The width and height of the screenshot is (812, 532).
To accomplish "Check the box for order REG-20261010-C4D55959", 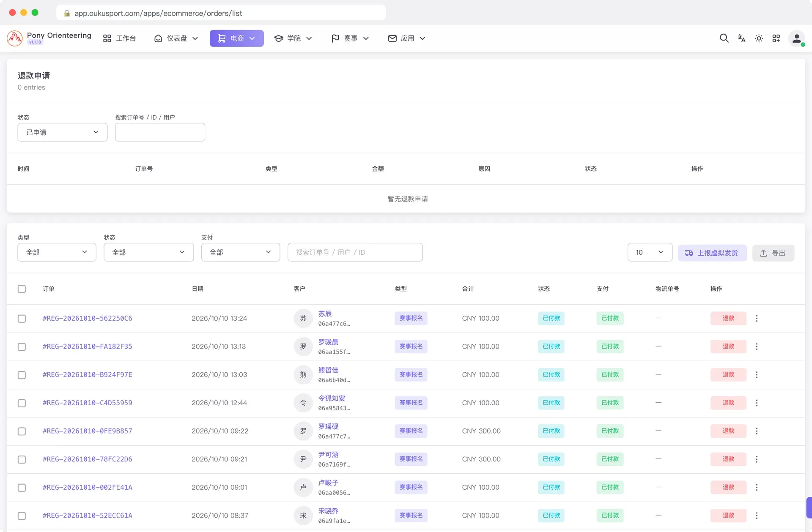I will [x=22, y=403].
